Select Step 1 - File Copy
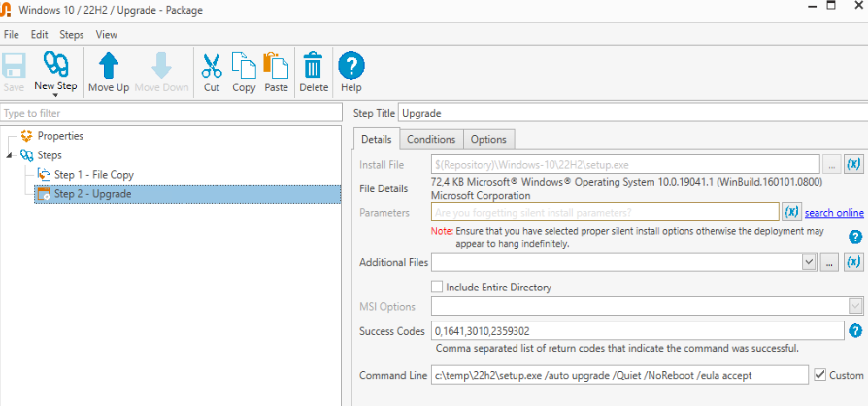Screen dimensions: 868x406 click(93, 175)
